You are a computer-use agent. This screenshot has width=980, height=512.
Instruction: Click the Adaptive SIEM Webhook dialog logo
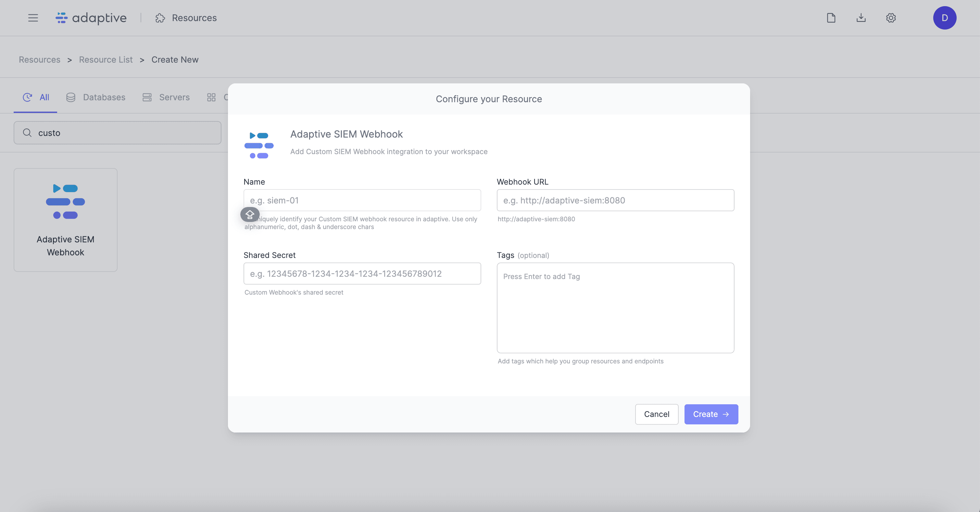(x=259, y=146)
